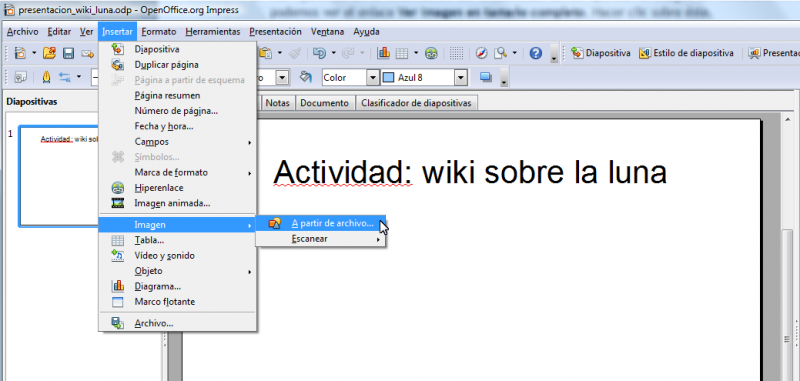Open the New document dropdown arrow
Screen dimensions: 800x381
click(34, 53)
